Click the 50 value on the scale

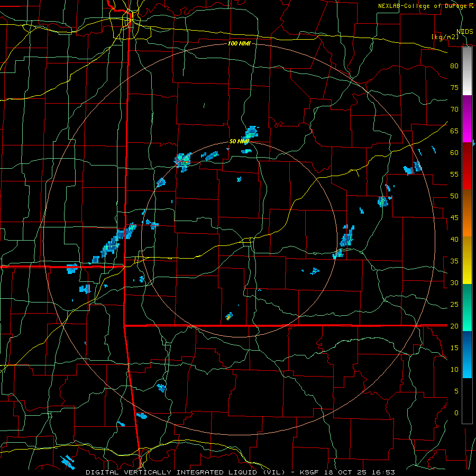click(x=454, y=196)
